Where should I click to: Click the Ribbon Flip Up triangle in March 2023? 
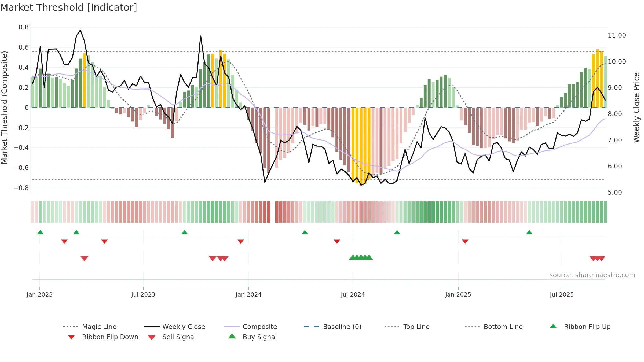76,232
